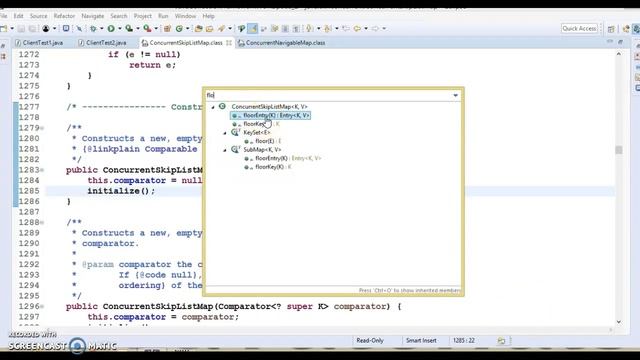The height and width of the screenshot is (360, 640).
Task: Open the Run menu
Action: tap(163, 16)
